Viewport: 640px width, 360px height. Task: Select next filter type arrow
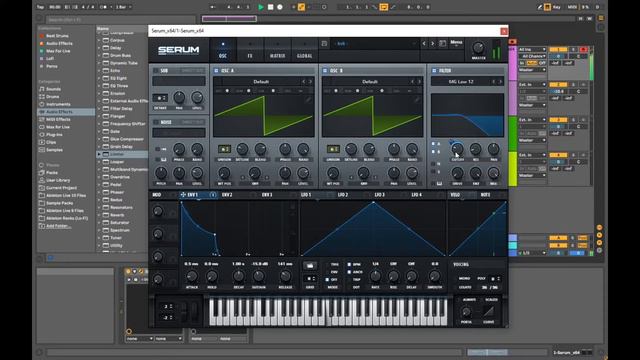tap(500, 82)
